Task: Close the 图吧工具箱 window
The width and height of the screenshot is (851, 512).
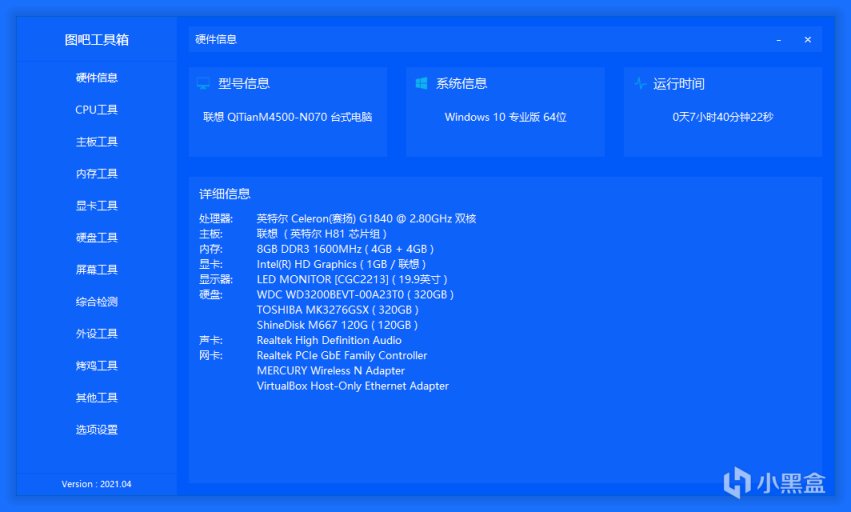Action: click(x=808, y=40)
